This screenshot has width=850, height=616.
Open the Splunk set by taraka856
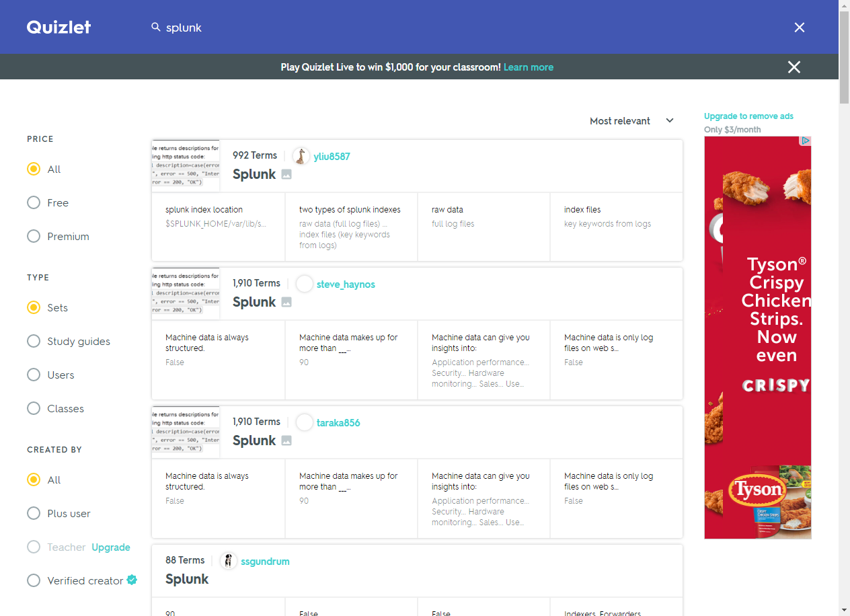254,440
